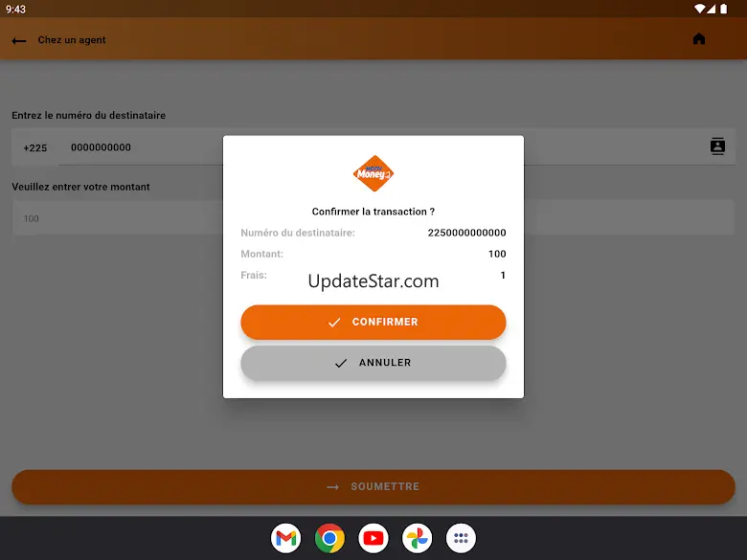This screenshot has height=560, width=747.
Task: Select the 'Numéro du destinataire:' label
Action: [x=298, y=233]
